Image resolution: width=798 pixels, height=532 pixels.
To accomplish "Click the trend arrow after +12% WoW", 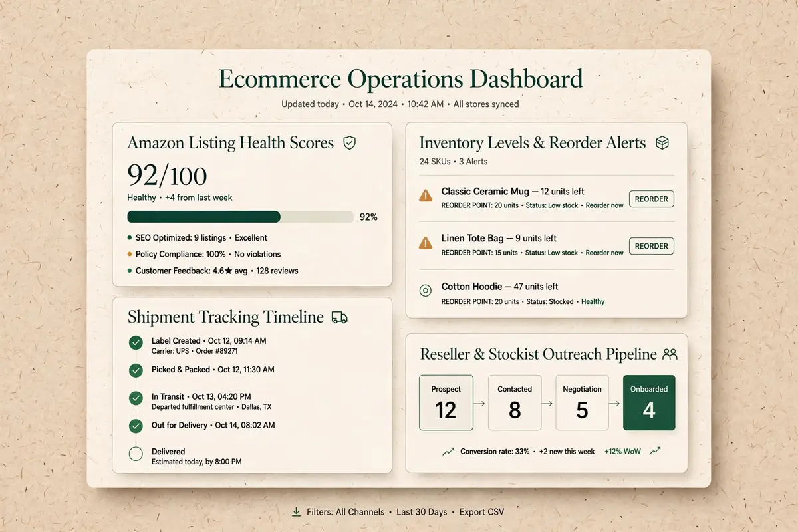I will pyautogui.click(x=655, y=451).
